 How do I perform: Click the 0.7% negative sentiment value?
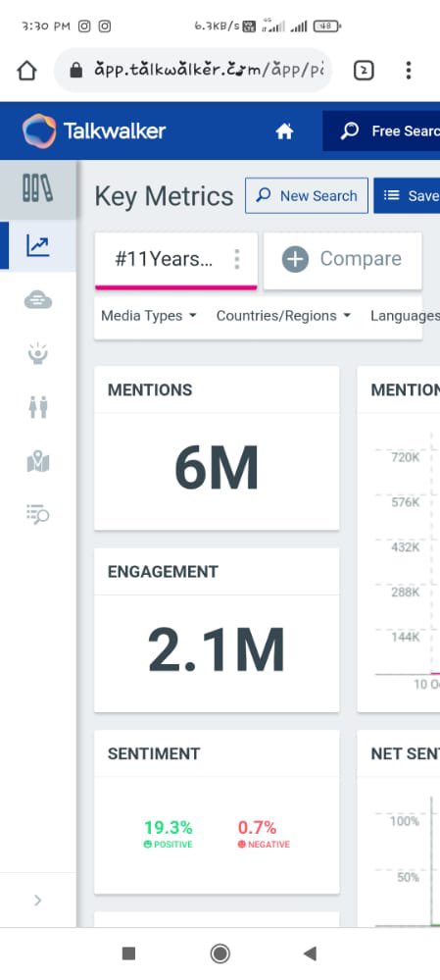tap(257, 828)
